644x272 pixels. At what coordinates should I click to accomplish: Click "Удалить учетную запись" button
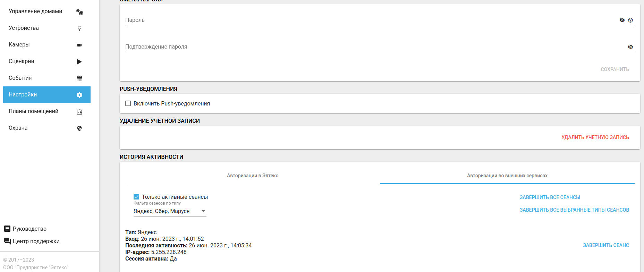pyautogui.click(x=595, y=137)
